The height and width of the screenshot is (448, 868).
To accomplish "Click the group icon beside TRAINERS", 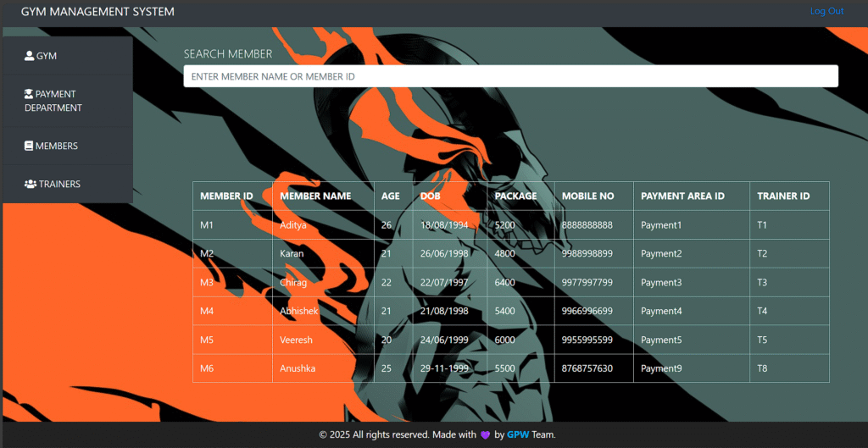I will pos(31,184).
